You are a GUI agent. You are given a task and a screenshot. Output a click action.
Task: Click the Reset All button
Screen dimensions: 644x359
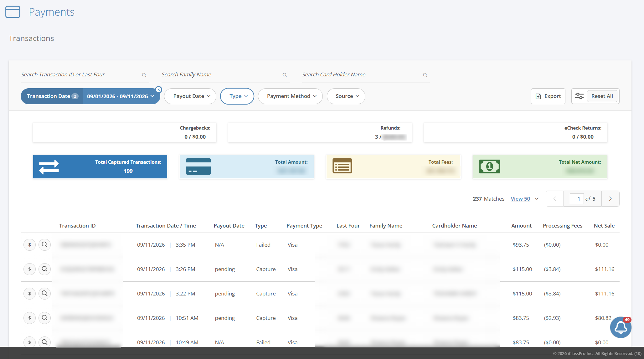602,96
